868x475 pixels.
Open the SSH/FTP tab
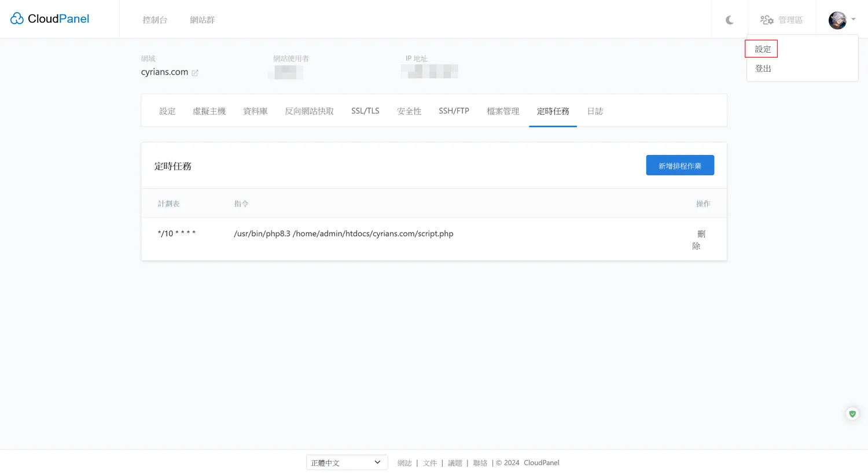tap(454, 111)
